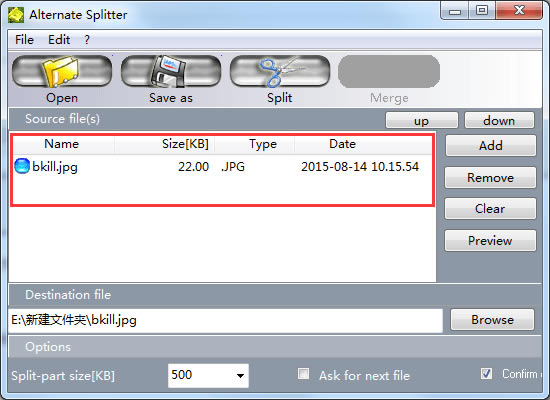Click the Add button
This screenshot has height=400, width=550.
tap(491, 146)
